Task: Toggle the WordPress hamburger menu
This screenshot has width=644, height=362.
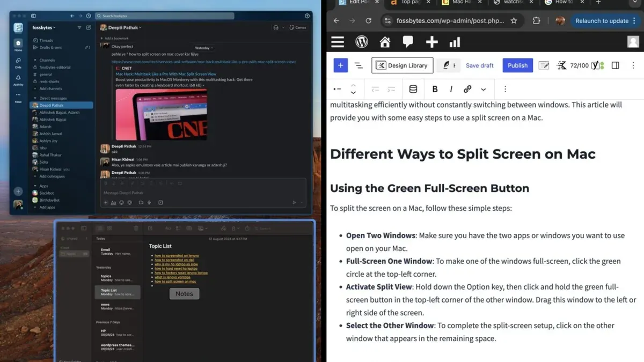Action: [x=338, y=42]
